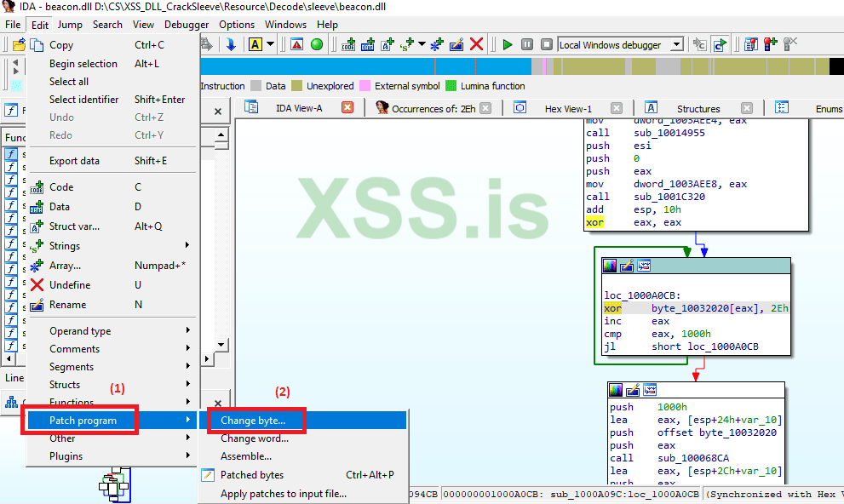The height and width of the screenshot is (504, 844).
Task: Click 'sub_1001C320' in the call instruction
Action: [669, 197]
